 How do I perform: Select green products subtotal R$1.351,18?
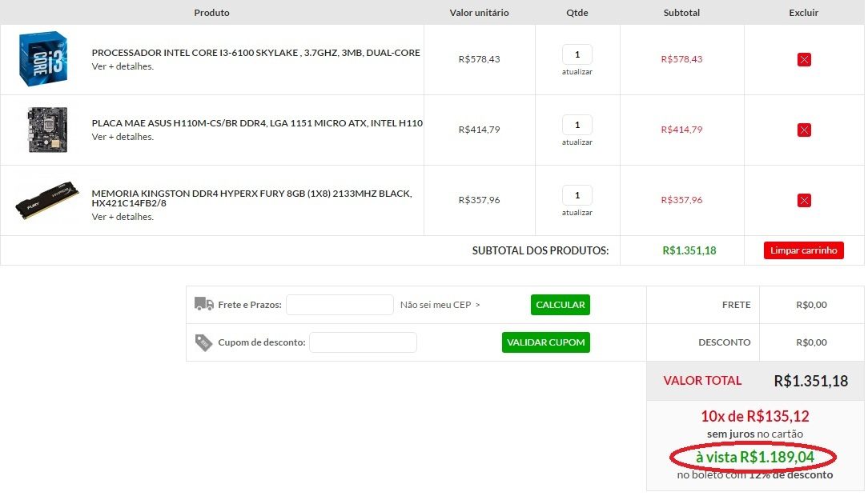tap(689, 250)
